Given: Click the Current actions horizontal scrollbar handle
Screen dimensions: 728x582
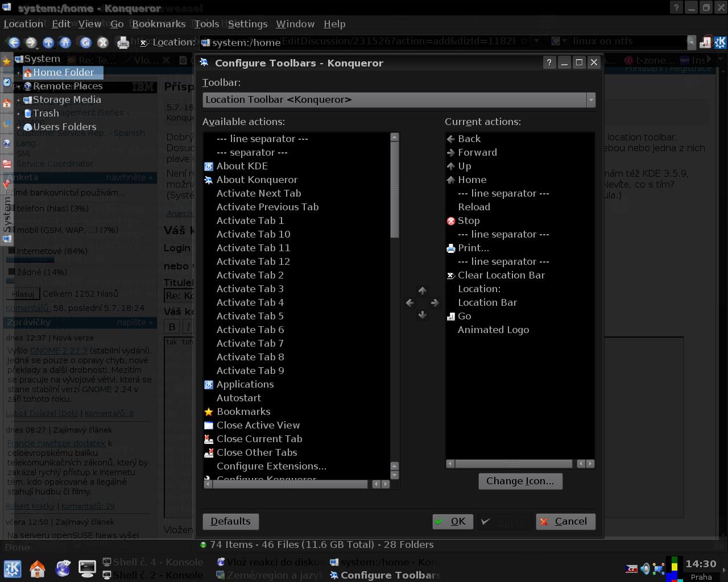Looking at the screenshot, I should click(513, 464).
